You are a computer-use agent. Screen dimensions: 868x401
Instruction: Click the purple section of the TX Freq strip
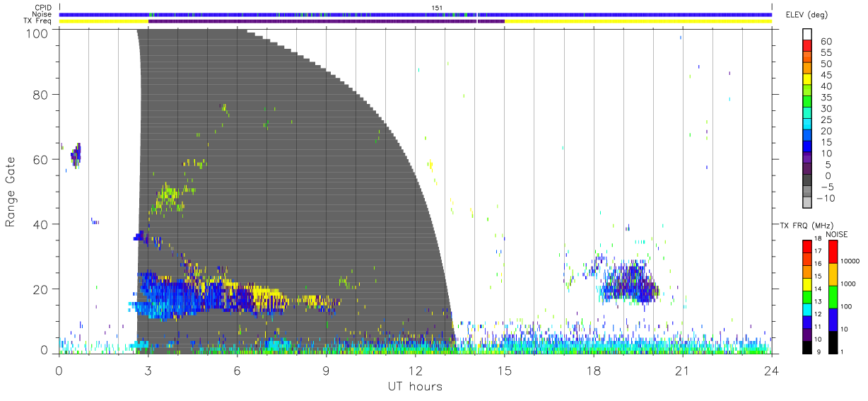click(326, 21)
